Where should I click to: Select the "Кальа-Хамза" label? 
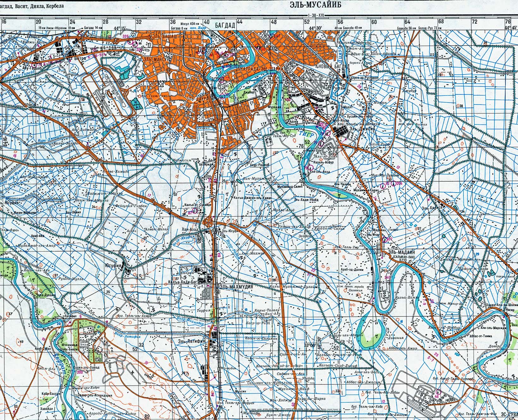(407, 297)
